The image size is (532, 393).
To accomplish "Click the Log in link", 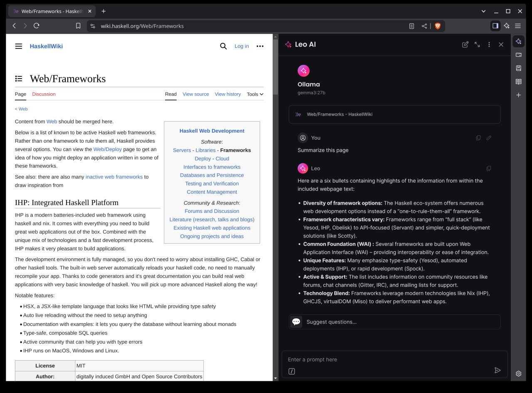I will 241,46.
